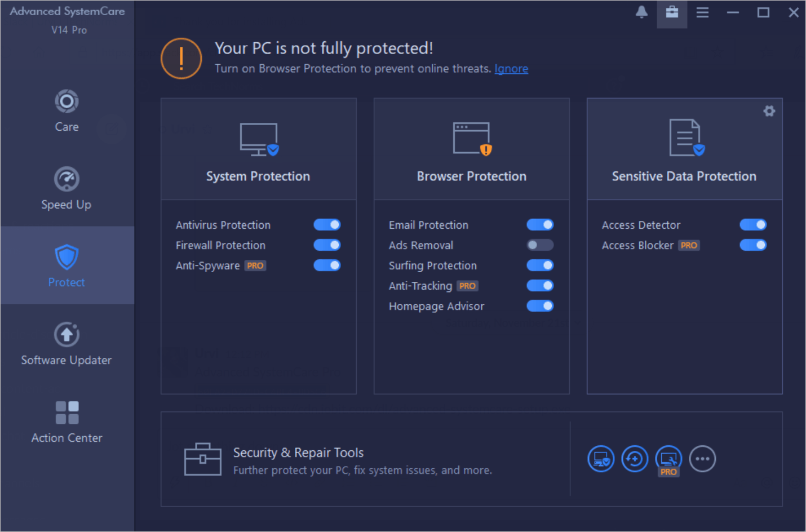
Task: Open Sensitive Data Protection settings gear
Action: [769, 111]
